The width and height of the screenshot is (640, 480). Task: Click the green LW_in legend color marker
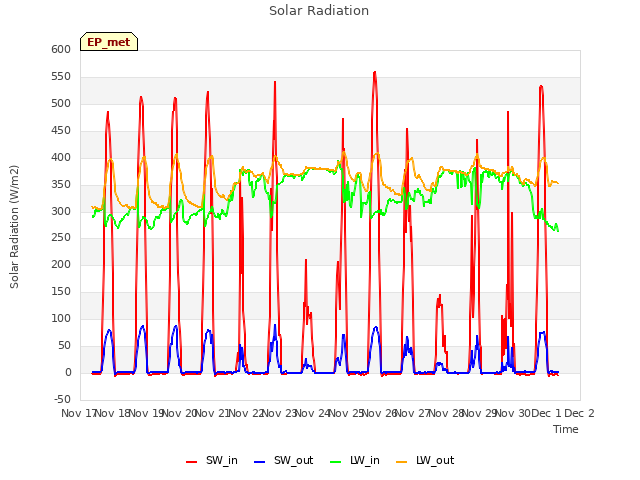click(x=335, y=462)
